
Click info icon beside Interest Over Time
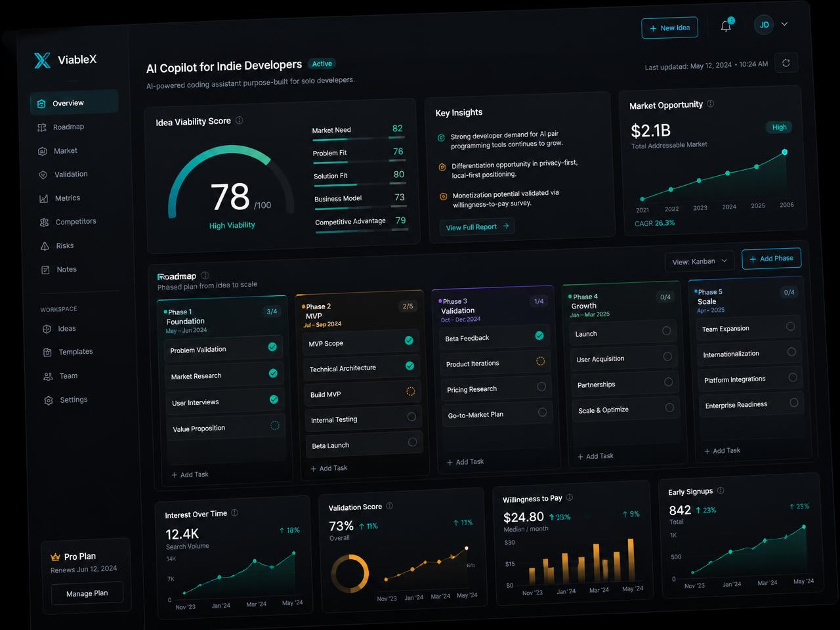[234, 513]
